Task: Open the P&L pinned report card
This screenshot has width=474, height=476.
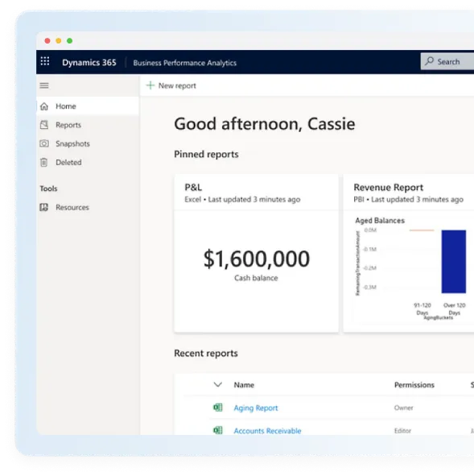Action: (256, 254)
